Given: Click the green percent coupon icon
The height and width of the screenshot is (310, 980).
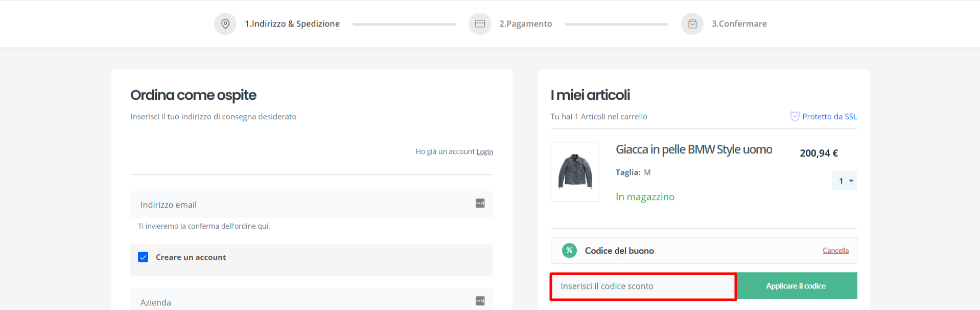Looking at the screenshot, I should click(x=569, y=250).
